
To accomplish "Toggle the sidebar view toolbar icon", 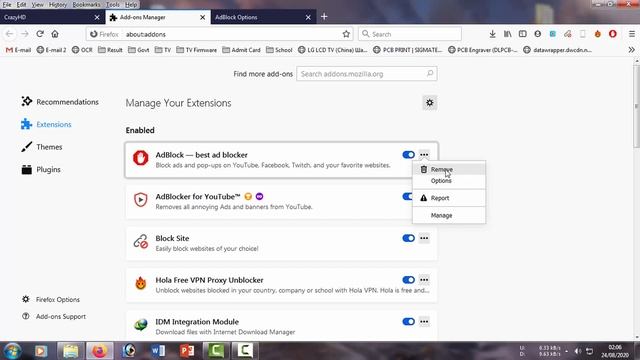I will 522,34.
